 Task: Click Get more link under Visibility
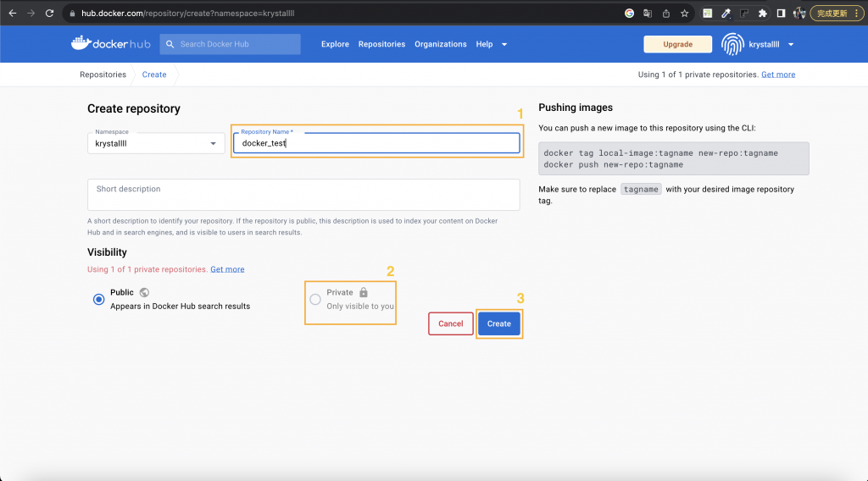[x=227, y=269]
